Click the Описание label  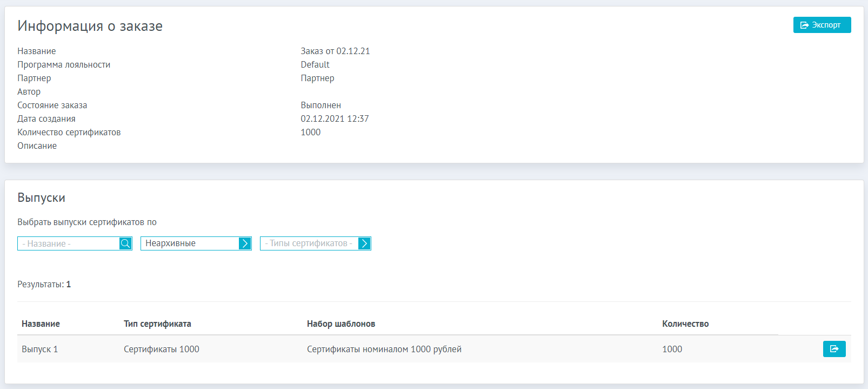pyautogui.click(x=37, y=146)
